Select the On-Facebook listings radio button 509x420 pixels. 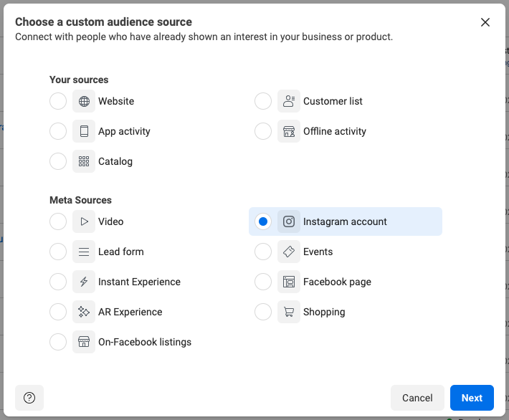point(58,342)
